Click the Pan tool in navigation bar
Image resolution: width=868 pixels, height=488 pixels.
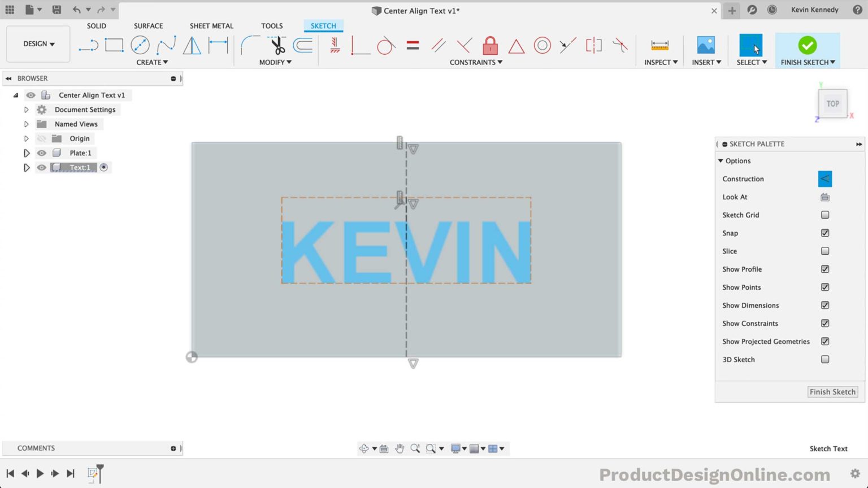click(x=400, y=448)
